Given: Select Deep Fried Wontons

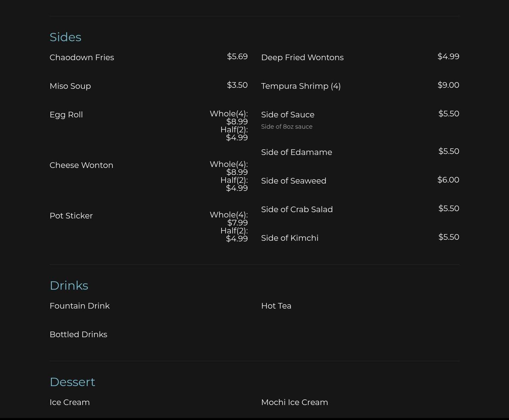Looking at the screenshot, I should [x=302, y=58].
